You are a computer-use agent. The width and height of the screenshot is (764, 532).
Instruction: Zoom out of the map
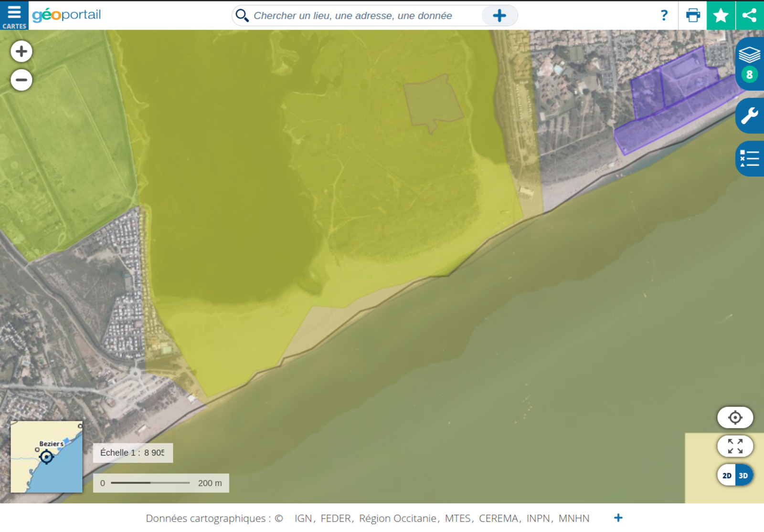click(x=21, y=80)
